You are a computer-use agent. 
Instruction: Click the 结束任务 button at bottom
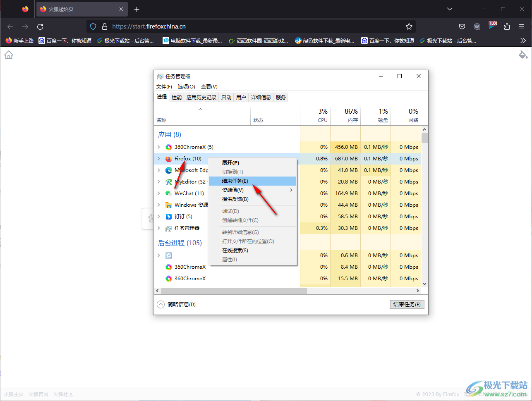407,304
